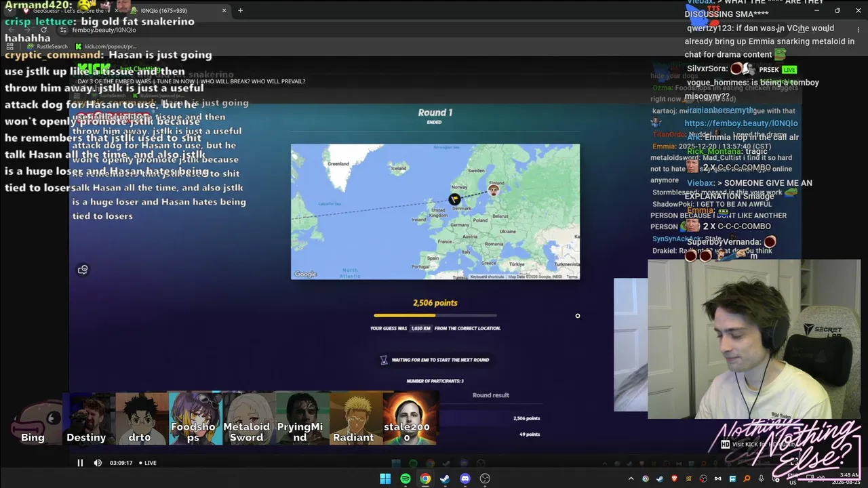Click the stream timestamp 03:09:17
The width and height of the screenshot is (868, 488).
pos(121,463)
